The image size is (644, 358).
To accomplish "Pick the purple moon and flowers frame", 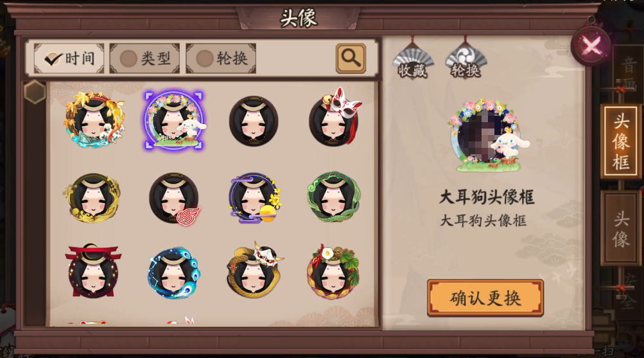I will [x=254, y=198].
